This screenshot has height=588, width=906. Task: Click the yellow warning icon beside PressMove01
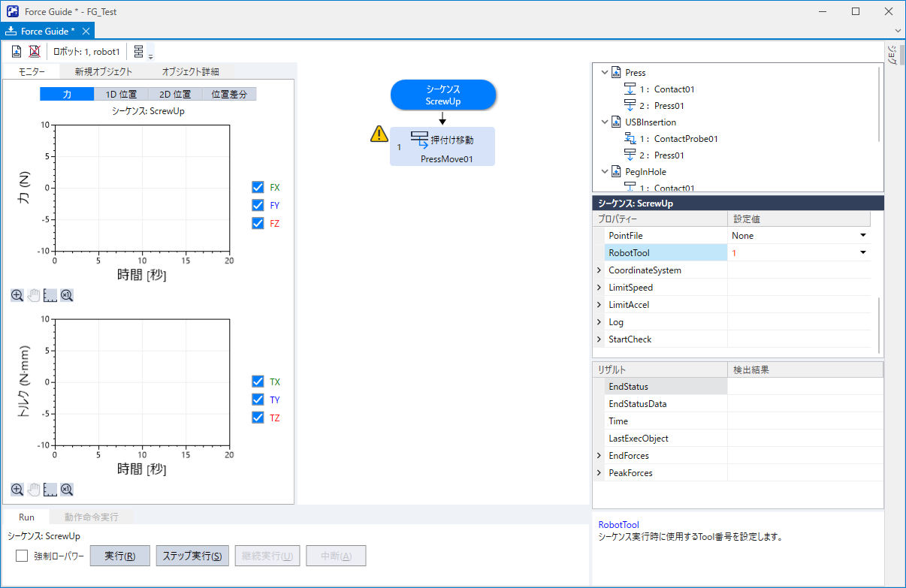[x=379, y=134]
